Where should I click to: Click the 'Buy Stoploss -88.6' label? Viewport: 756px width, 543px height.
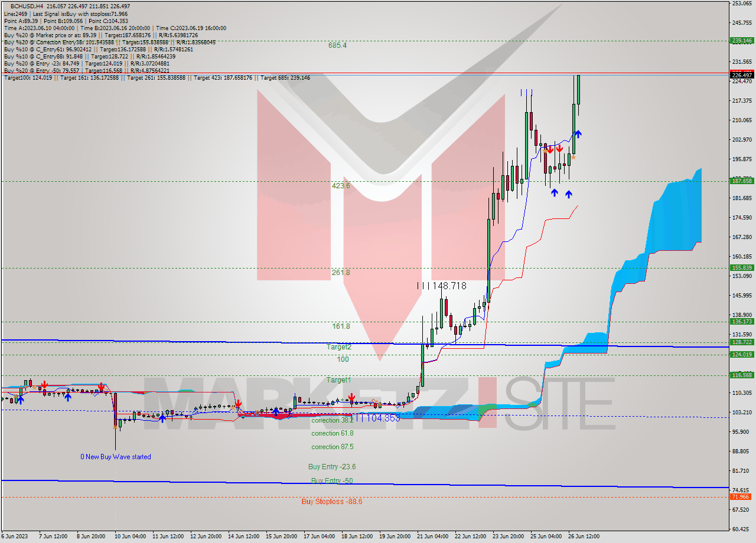[332, 502]
